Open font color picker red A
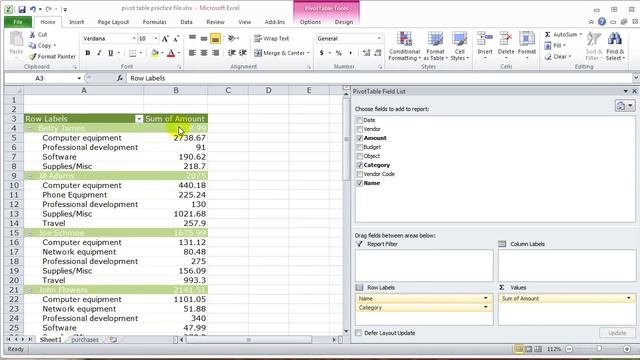 pyautogui.click(x=171, y=53)
